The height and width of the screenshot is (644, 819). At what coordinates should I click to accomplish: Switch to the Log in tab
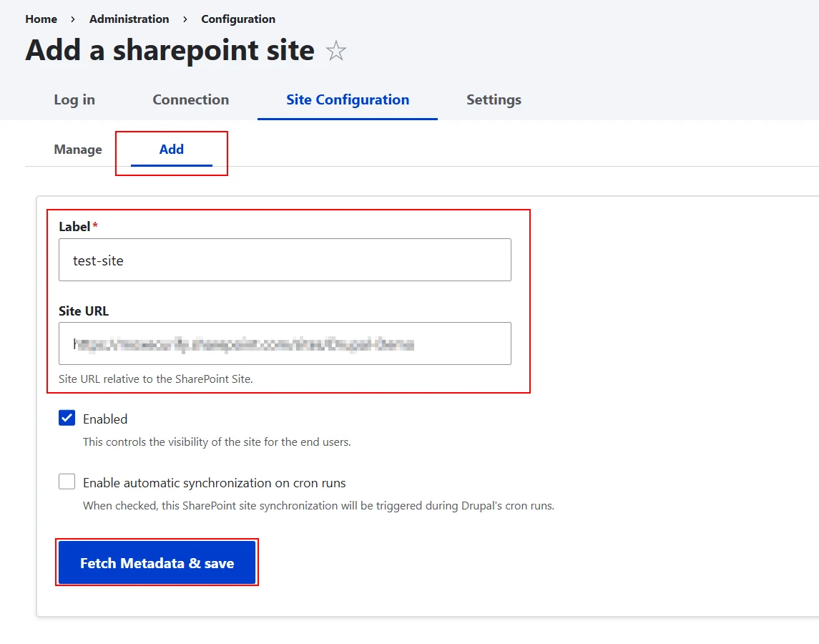click(74, 100)
